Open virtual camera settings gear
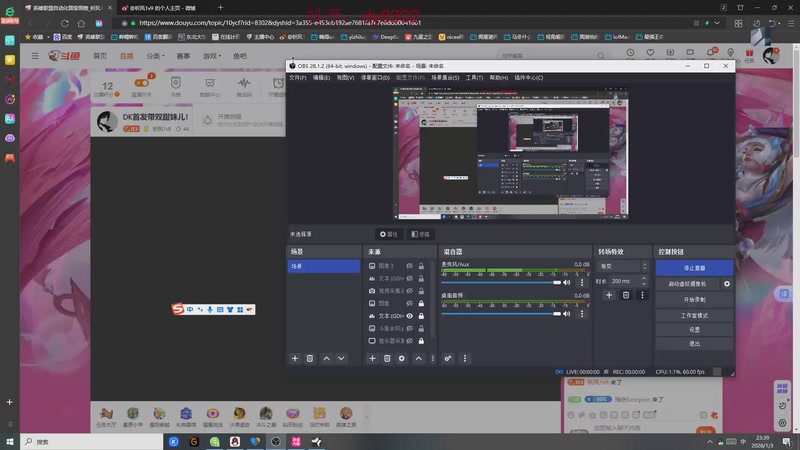Image resolution: width=800 pixels, height=450 pixels. tap(727, 284)
